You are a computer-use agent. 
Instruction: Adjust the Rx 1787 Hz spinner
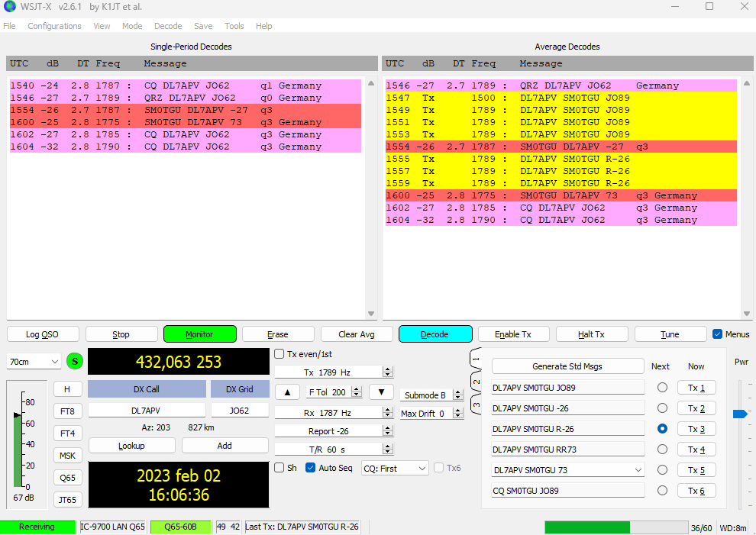388,413
